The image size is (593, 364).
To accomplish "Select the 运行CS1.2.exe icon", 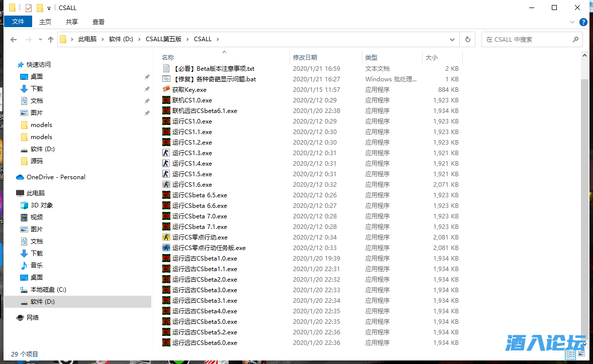I will click(166, 143).
